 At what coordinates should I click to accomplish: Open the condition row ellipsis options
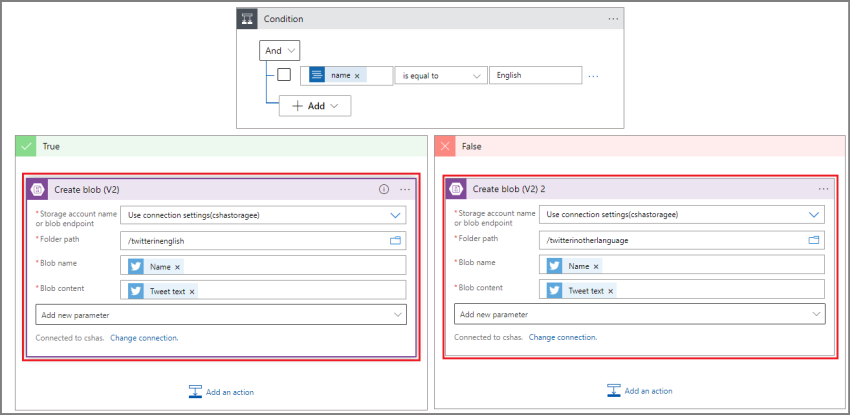click(x=594, y=76)
